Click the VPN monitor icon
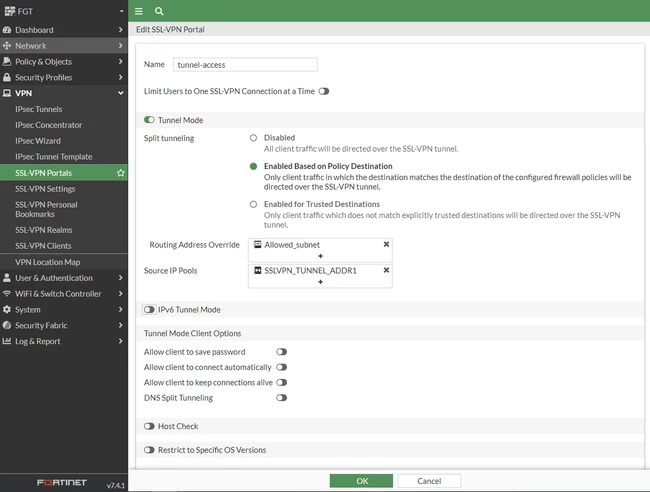Image resolution: width=650 pixels, height=492 pixels. tap(7, 93)
